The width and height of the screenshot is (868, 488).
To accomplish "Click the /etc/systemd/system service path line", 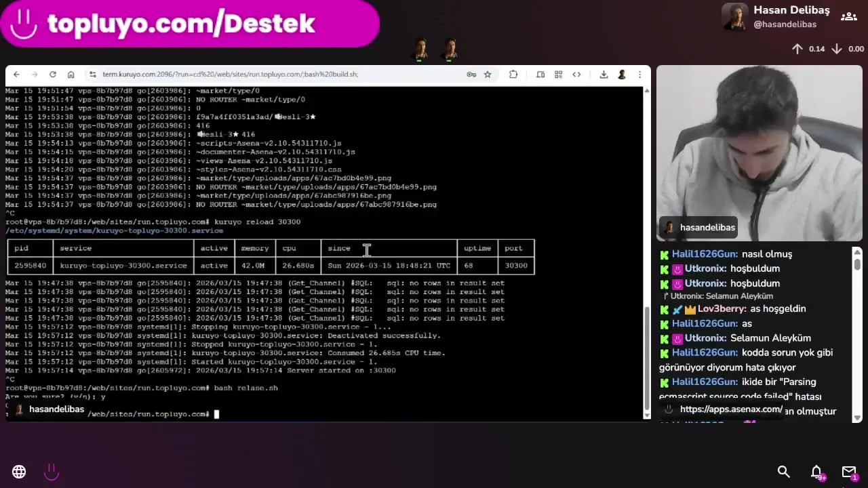I will pyautogui.click(x=115, y=230).
